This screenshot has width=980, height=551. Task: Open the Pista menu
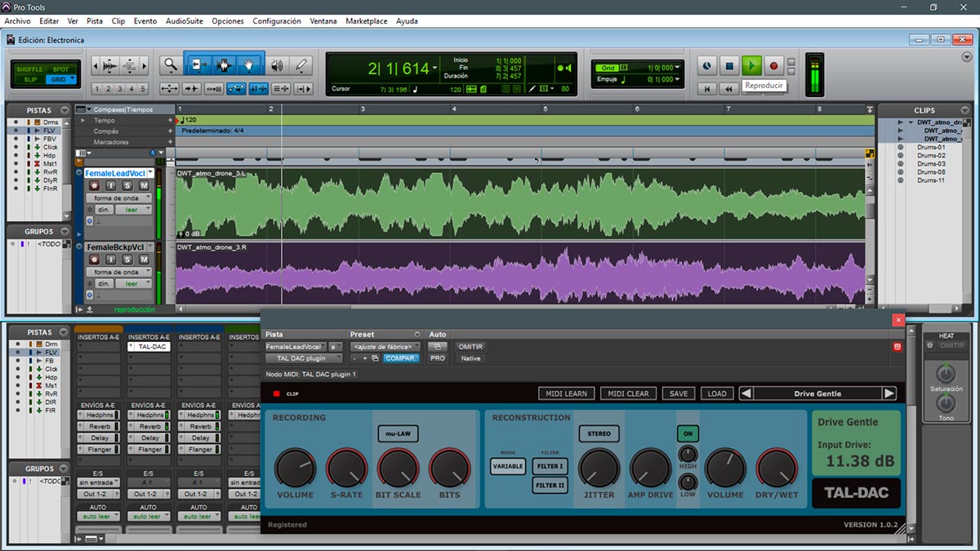(x=95, y=20)
